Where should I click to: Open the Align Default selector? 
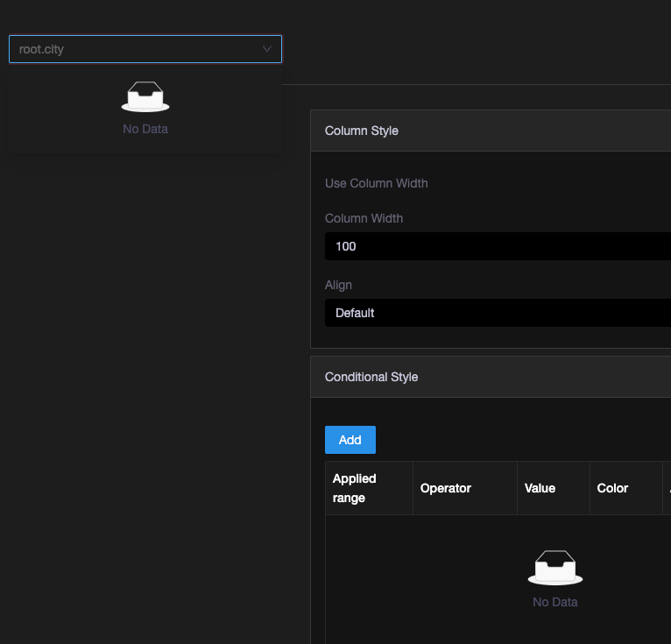pos(498,313)
